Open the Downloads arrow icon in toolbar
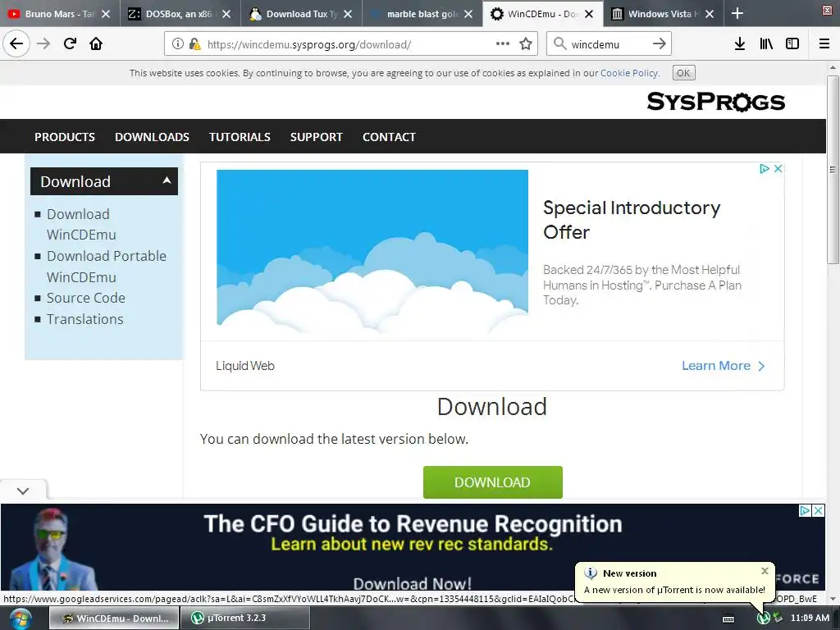The height and width of the screenshot is (630, 840). coord(740,44)
